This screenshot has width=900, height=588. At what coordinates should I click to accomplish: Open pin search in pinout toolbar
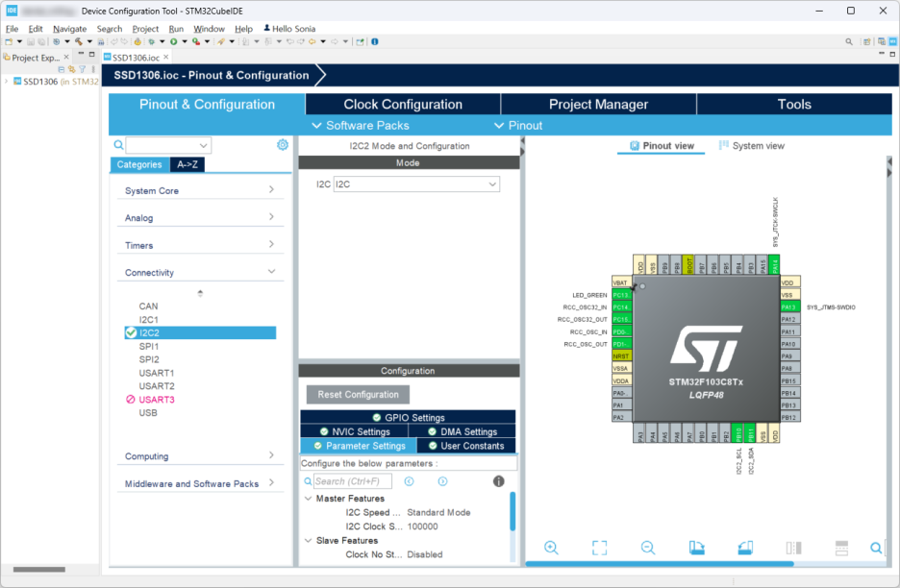point(876,548)
